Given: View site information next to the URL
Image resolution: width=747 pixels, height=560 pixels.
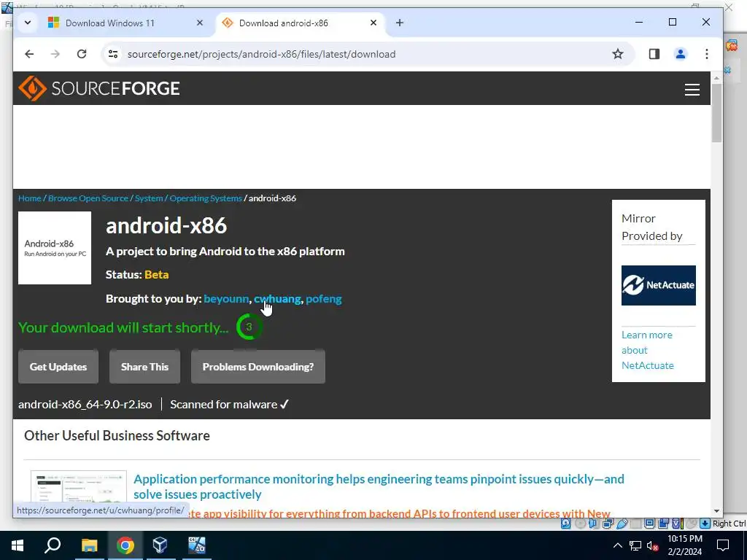Looking at the screenshot, I should (113, 54).
